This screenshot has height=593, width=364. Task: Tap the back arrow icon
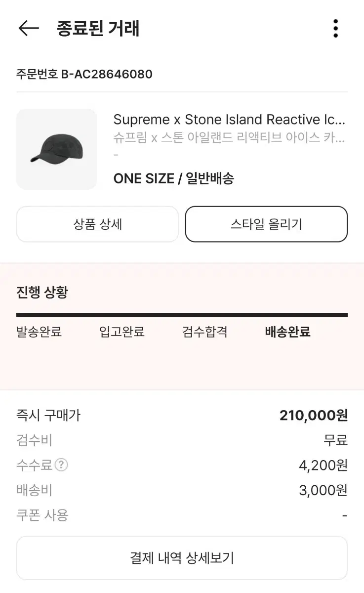point(28,29)
